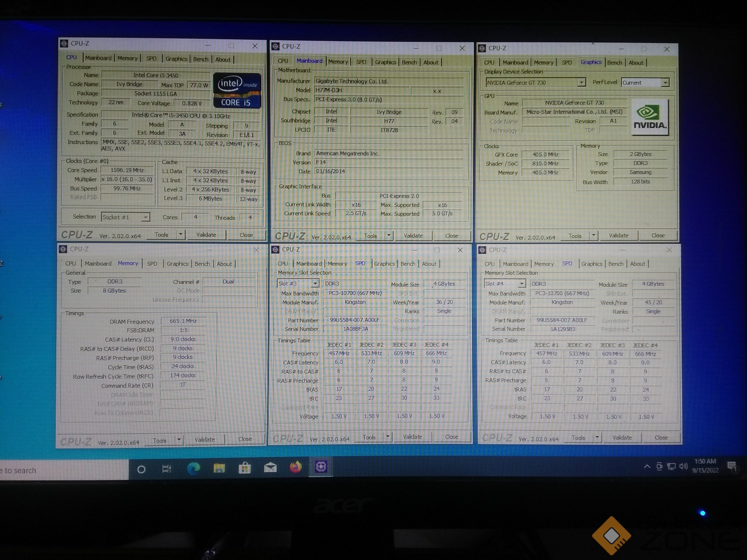This screenshot has height=560, width=747.
Task: Select CPU-Z taskbar icon
Action: (x=321, y=466)
